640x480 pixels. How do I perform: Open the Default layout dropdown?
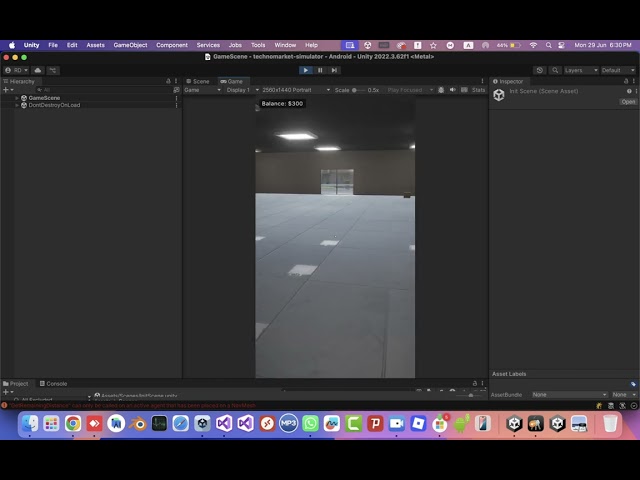[618, 70]
